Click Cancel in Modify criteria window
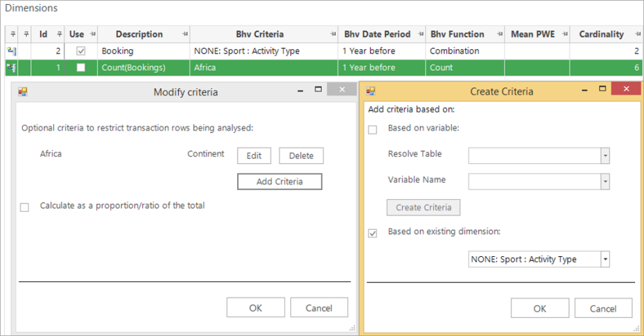 point(319,308)
